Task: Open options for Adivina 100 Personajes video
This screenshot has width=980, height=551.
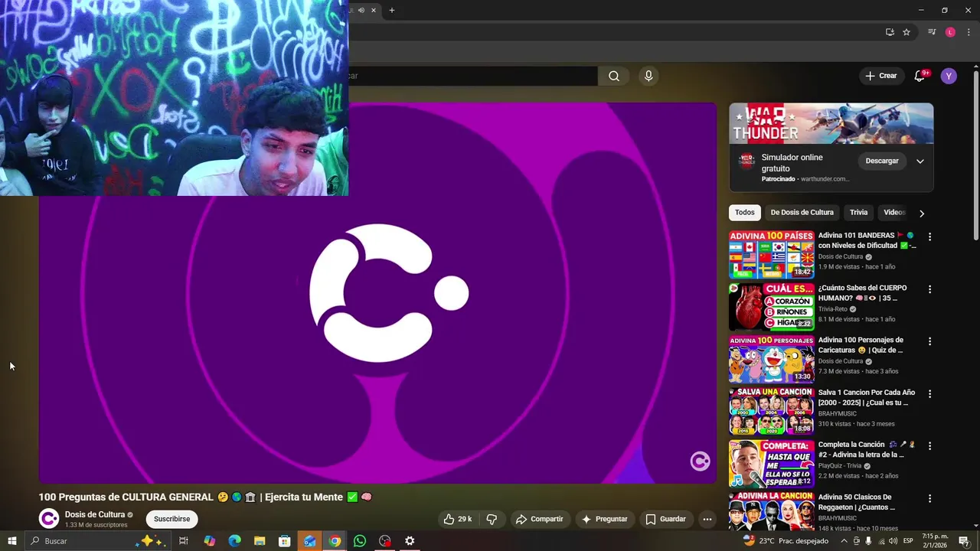Action: [x=929, y=341]
